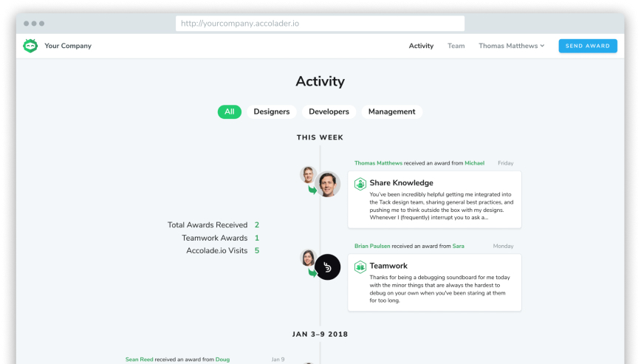Open the Activity nav item
This screenshot has height=364, width=641.
(x=421, y=46)
